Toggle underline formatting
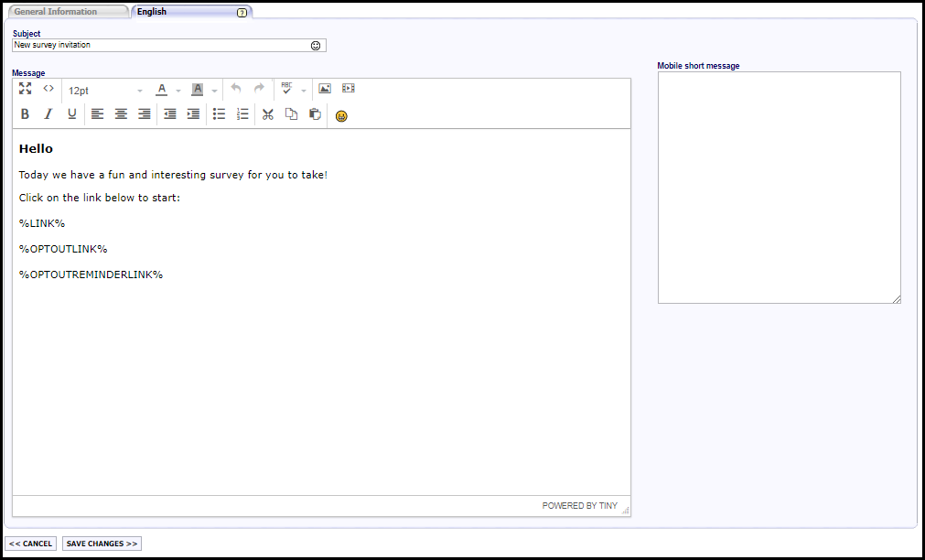Viewport: 925px width, 560px height. [x=72, y=113]
